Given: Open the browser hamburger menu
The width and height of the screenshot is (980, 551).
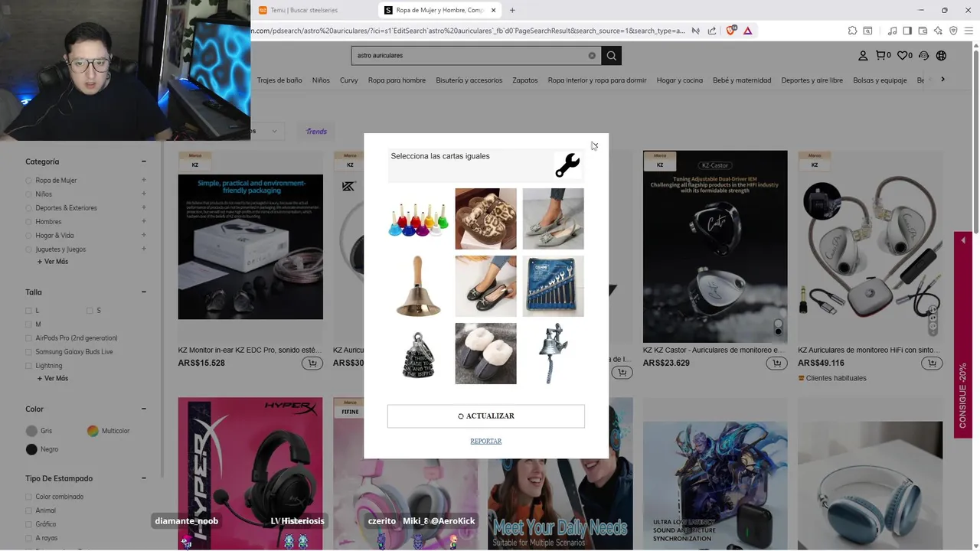Looking at the screenshot, I should pyautogui.click(x=969, y=31).
